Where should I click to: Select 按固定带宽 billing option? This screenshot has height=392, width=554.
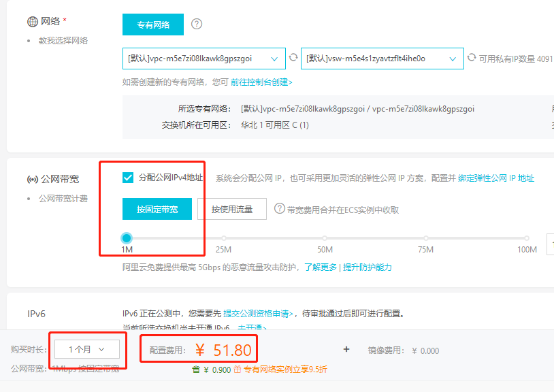[x=157, y=209]
